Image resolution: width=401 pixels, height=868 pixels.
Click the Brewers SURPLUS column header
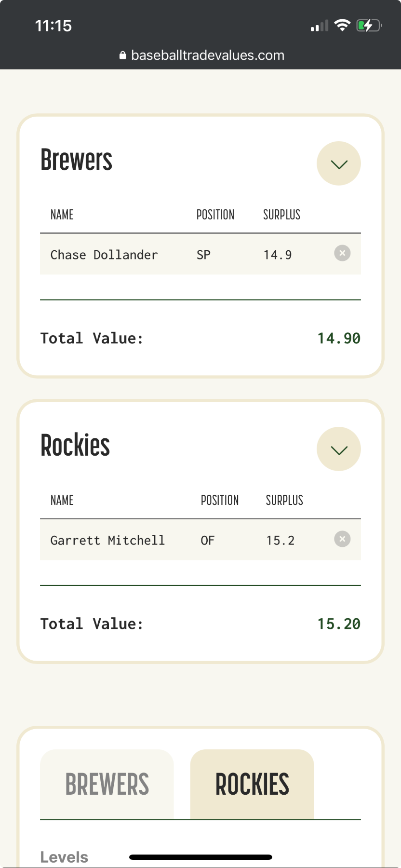[281, 215]
